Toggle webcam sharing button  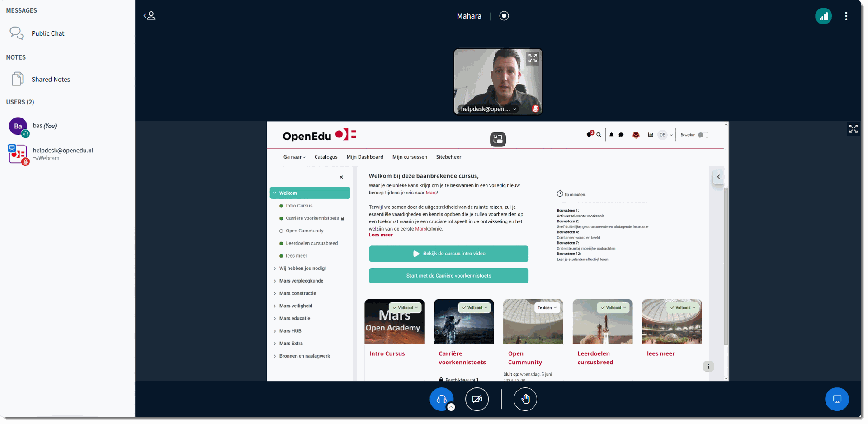click(477, 399)
